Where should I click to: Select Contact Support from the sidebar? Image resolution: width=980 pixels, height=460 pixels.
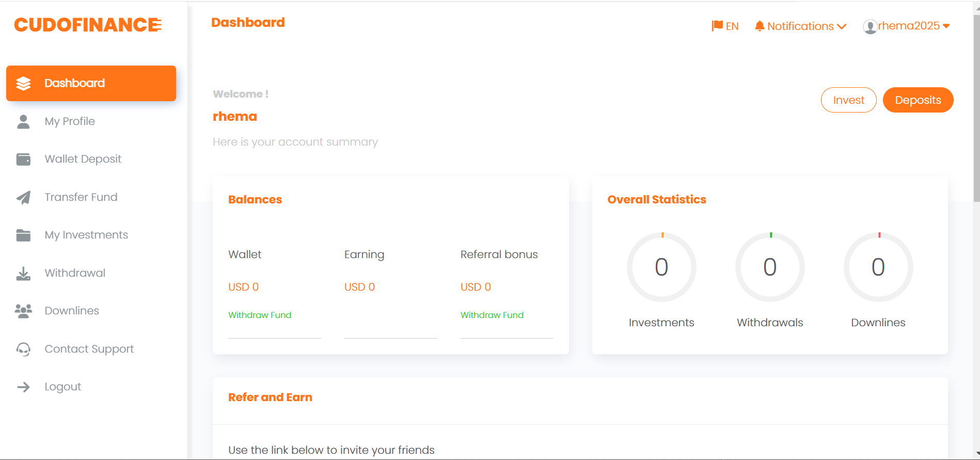[89, 349]
